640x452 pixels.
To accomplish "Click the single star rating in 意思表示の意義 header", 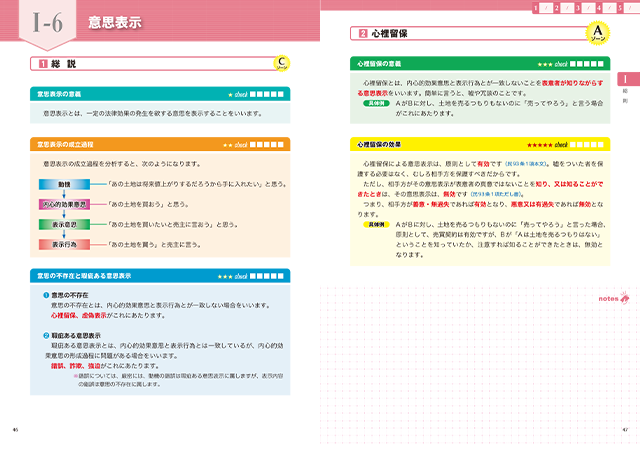I will coord(230,95).
